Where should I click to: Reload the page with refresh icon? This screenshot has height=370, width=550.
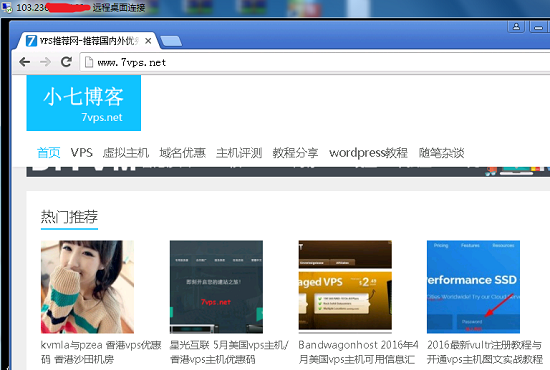coord(66,62)
